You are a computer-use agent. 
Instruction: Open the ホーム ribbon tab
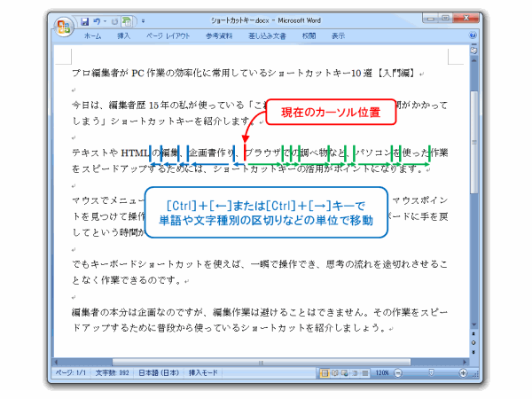[92, 35]
